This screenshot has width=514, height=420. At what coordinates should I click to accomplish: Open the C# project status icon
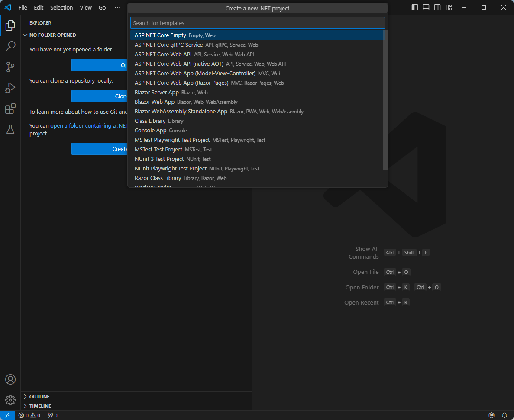[x=491, y=415]
